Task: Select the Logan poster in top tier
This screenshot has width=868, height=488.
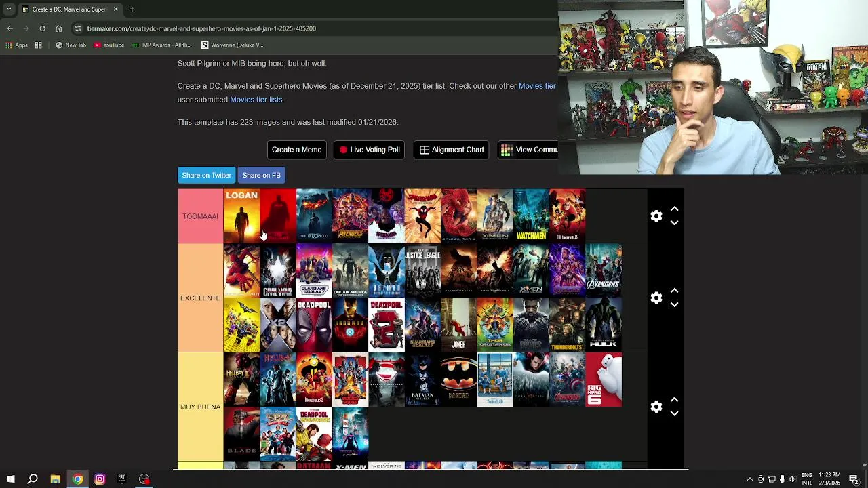Action: tap(241, 216)
